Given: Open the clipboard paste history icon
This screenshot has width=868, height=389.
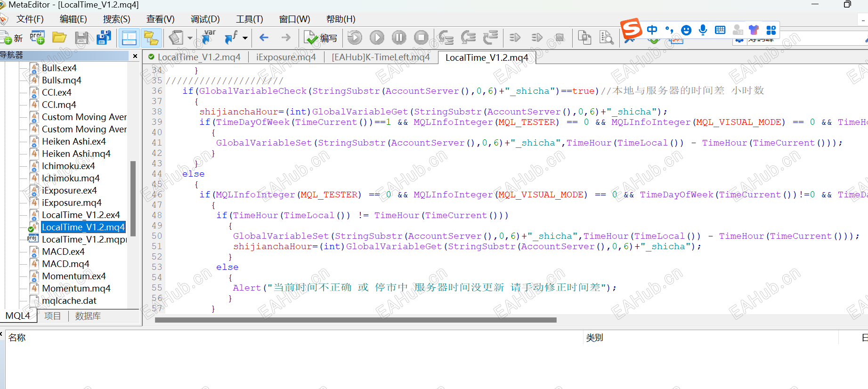Looking at the screenshot, I should pos(176,38).
